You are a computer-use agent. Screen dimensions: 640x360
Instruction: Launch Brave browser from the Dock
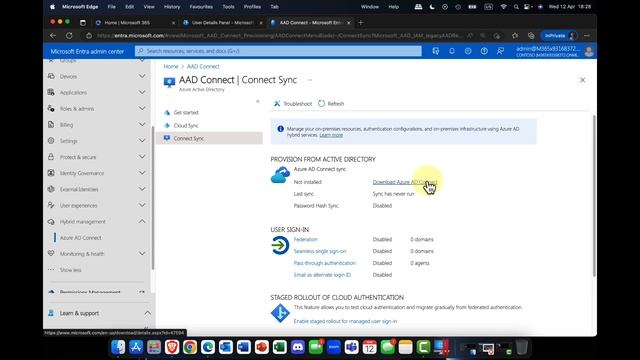pyautogui.click(x=172, y=347)
